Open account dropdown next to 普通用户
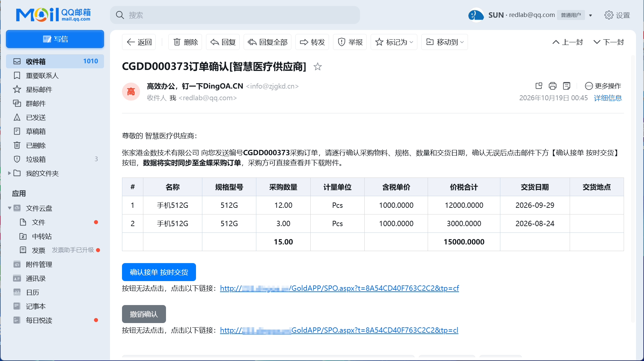Image resolution: width=644 pixels, height=361 pixels. coord(591,15)
